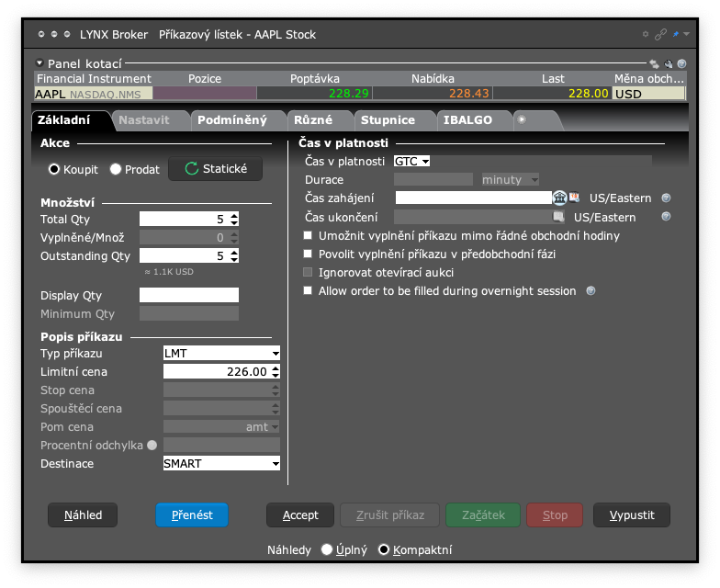Screen dimensions: 720x588
Task: Click the Vypustit button
Action: (632, 514)
